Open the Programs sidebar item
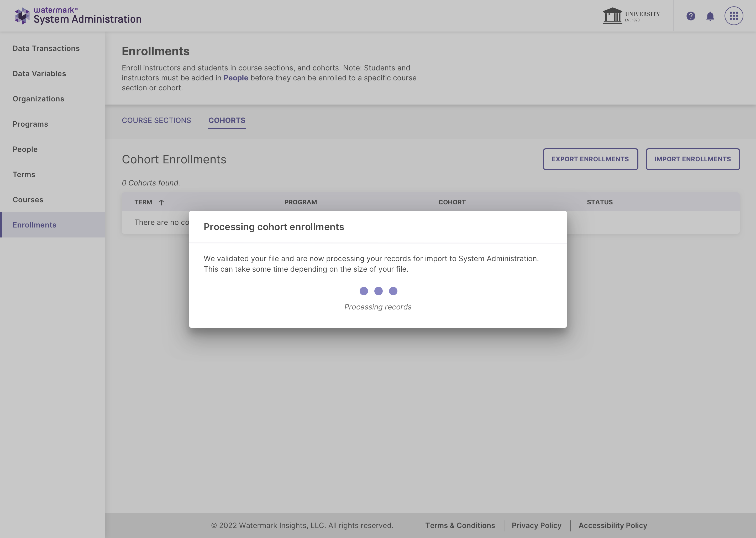 (30, 124)
